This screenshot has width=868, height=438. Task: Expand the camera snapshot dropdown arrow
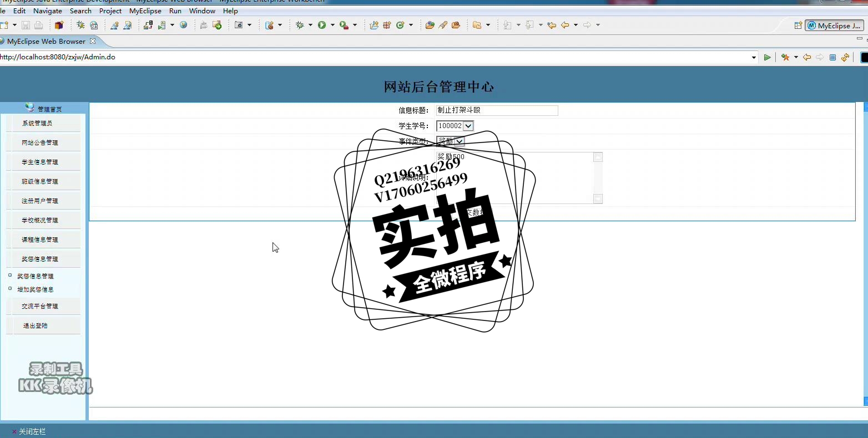pyautogui.click(x=249, y=25)
